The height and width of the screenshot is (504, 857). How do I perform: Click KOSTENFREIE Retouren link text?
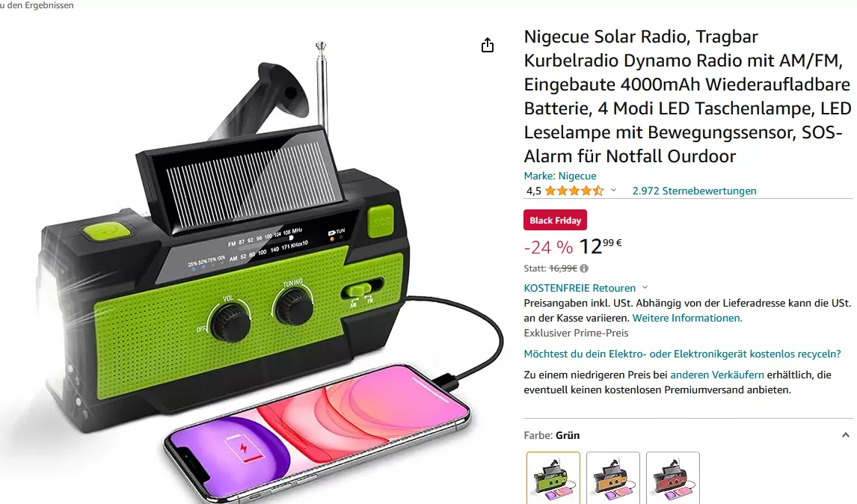[x=580, y=288]
